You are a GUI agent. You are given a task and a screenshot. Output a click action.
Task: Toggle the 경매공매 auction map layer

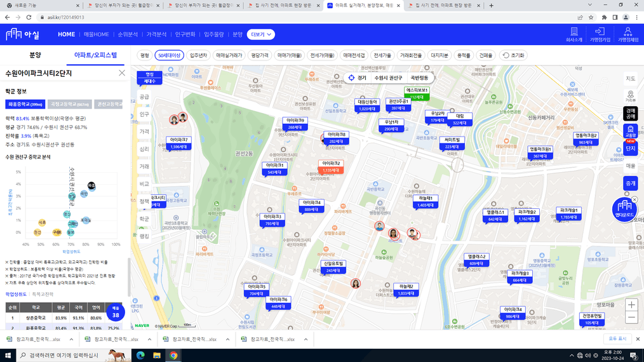pyautogui.click(x=631, y=114)
